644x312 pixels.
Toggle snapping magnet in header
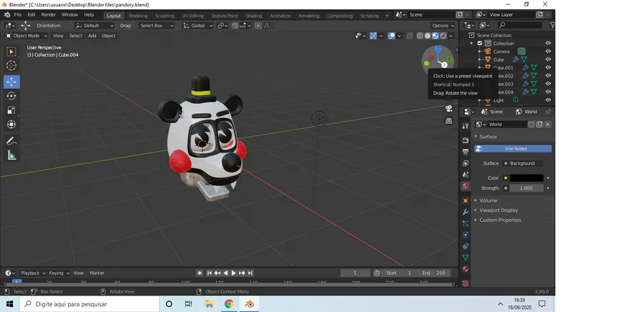click(235, 26)
